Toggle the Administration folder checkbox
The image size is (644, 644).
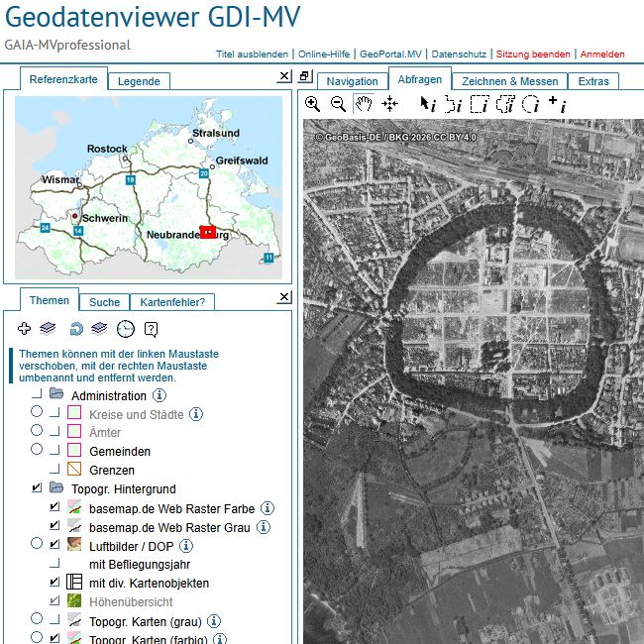tap(37, 394)
